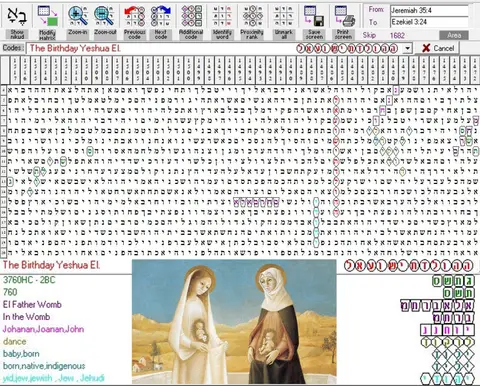Viewport: 480px width, 386px height.
Task: Select the 'dance' legend entry
Action: click(14, 341)
